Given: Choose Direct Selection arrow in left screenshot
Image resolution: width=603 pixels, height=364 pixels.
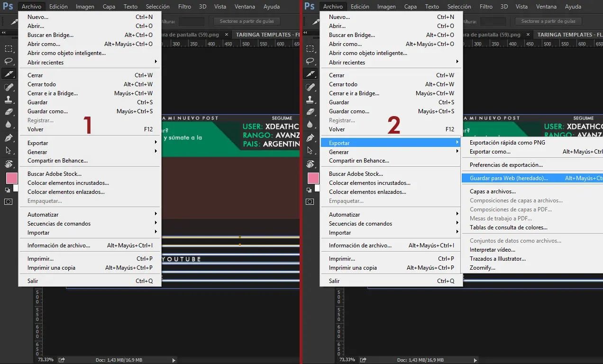Looking at the screenshot, I should (x=9, y=150).
